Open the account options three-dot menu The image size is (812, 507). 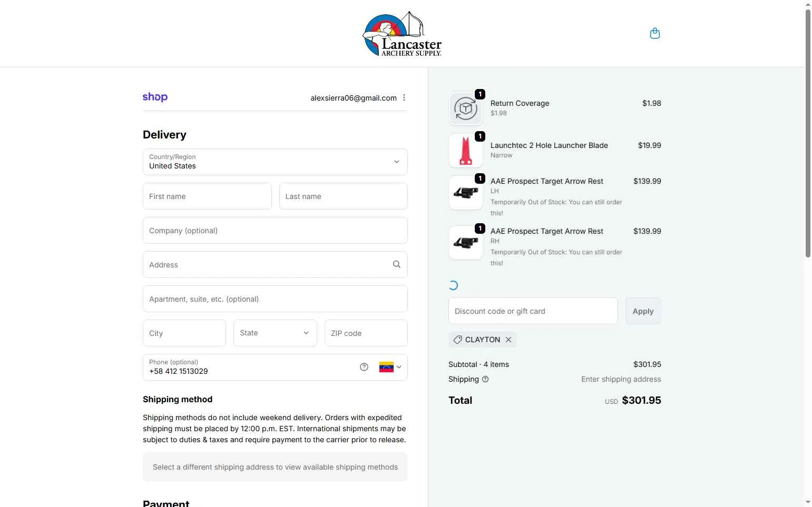(404, 97)
